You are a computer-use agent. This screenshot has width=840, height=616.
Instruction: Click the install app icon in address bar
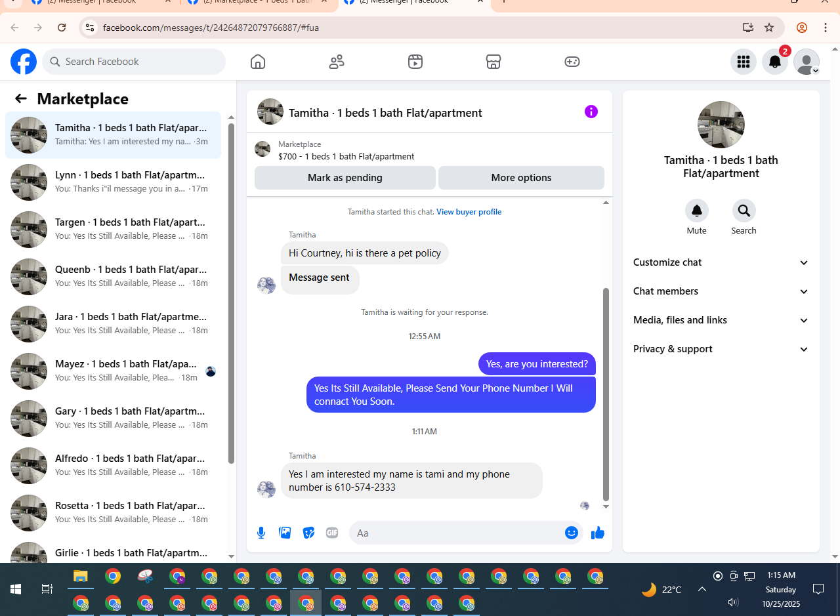[747, 28]
